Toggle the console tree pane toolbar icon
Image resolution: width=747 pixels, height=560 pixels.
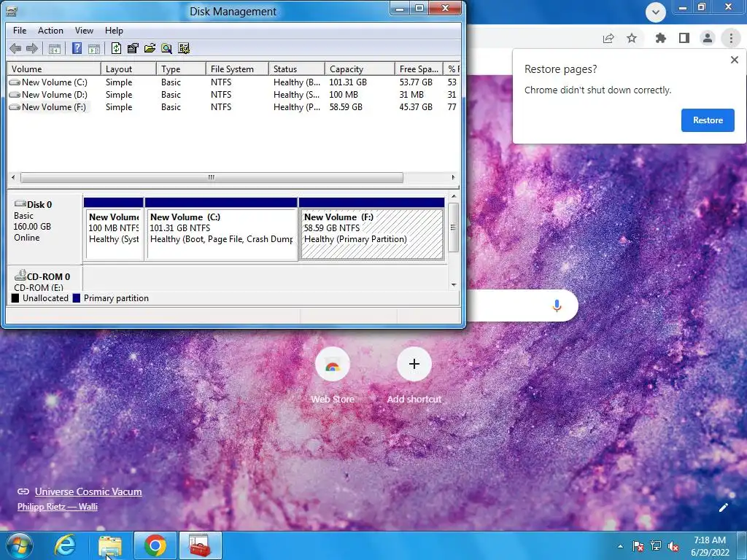point(54,48)
